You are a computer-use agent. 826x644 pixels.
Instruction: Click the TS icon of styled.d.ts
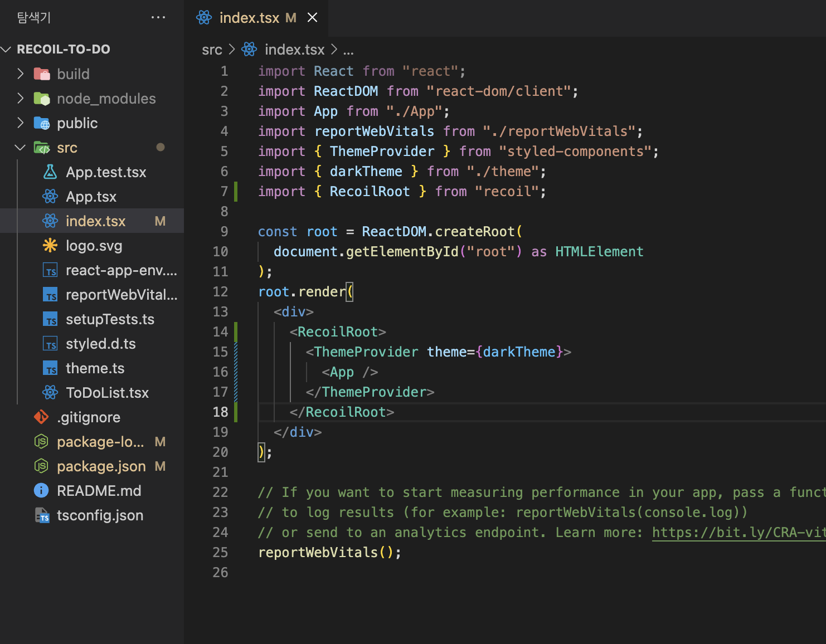tap(50, 344)
